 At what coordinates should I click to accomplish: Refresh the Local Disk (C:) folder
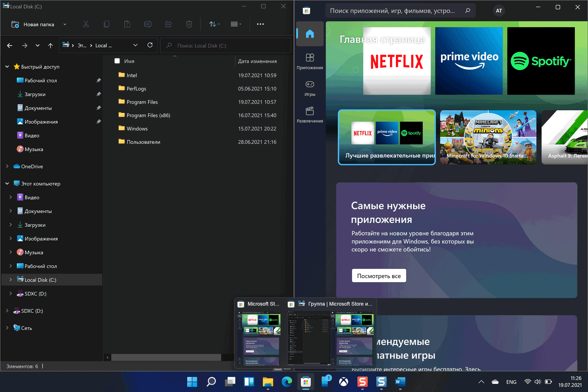click(150, 45)
